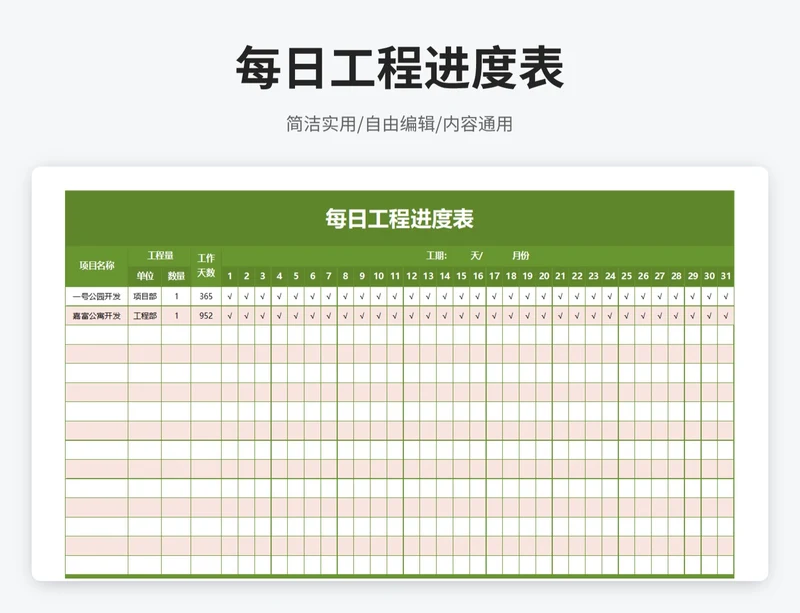Select the 单位 sub-header cell

point(145,276)
